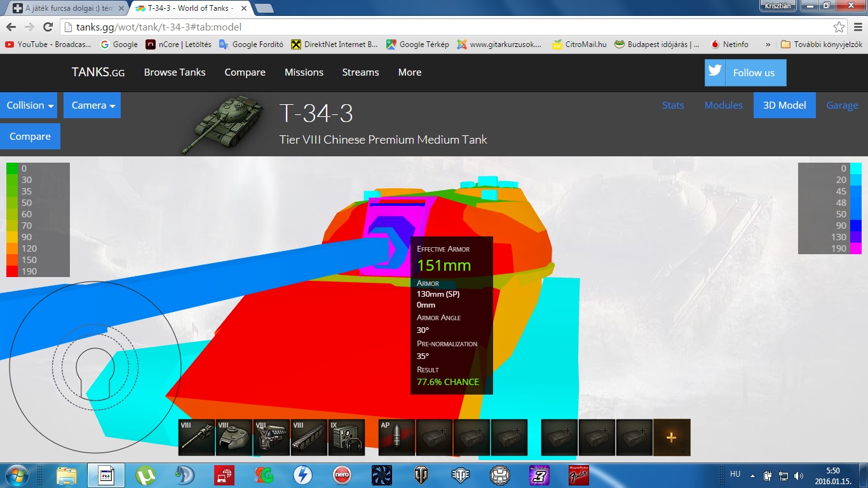Select the tier VIII tracks suspension module
This screenshot has width=868, height=488.
point(309,438)
